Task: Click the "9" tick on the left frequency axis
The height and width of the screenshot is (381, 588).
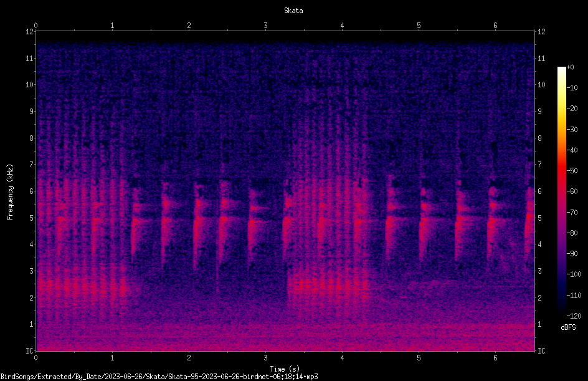Action: coord(31,112)
